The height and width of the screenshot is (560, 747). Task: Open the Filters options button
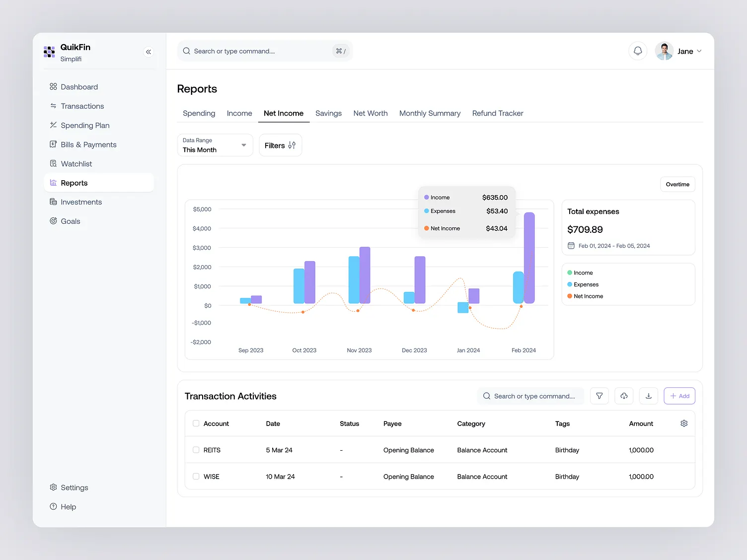click(x=280, y=145)
